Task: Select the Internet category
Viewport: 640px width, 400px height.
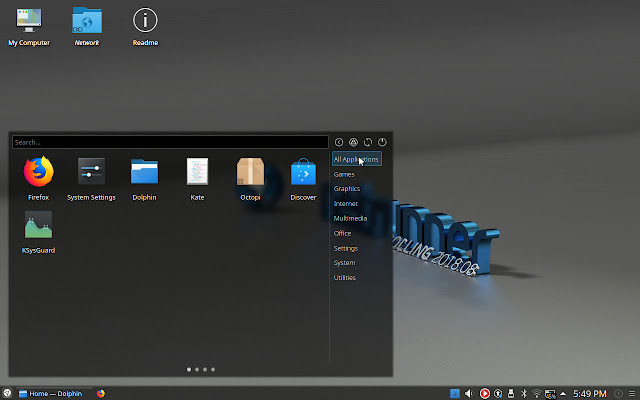Action: pos(346,203)
